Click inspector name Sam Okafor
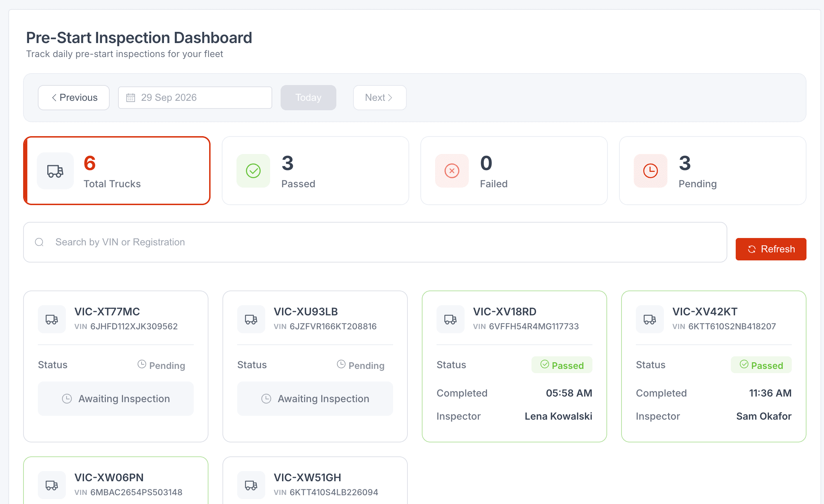The width and height of the screenshot is (824, 504). (x=764, y=416)
